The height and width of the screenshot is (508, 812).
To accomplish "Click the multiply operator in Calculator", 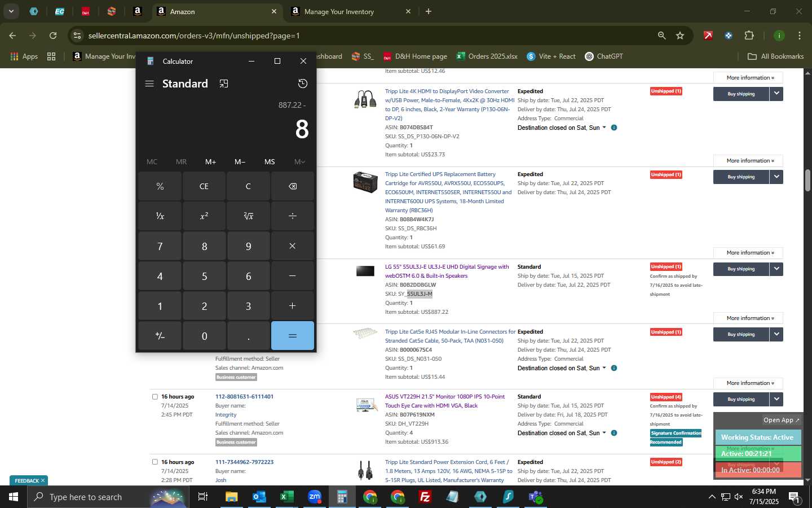I will pos(292,246).
